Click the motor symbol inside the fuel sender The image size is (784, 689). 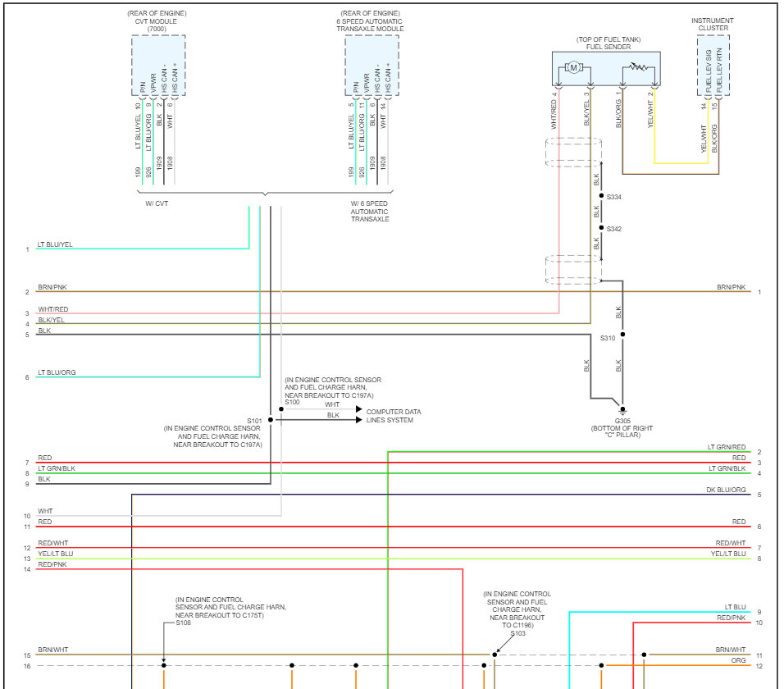pyautogui.click(x=573, y=67)
